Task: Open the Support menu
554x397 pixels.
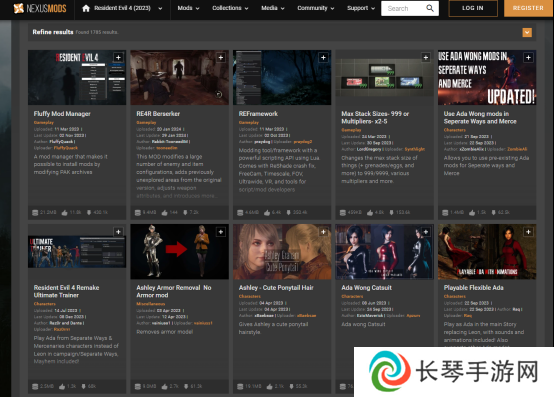Action: (x=361, y=8)
